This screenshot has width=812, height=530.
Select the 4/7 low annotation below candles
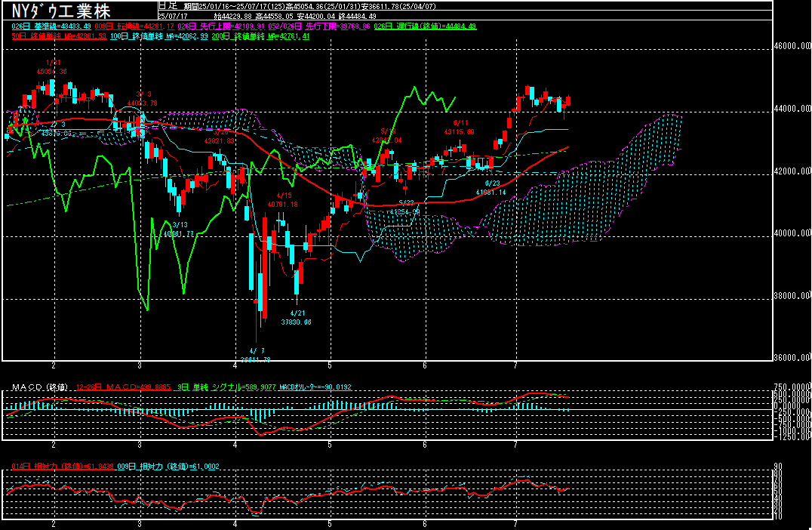(x=255, y=356)
